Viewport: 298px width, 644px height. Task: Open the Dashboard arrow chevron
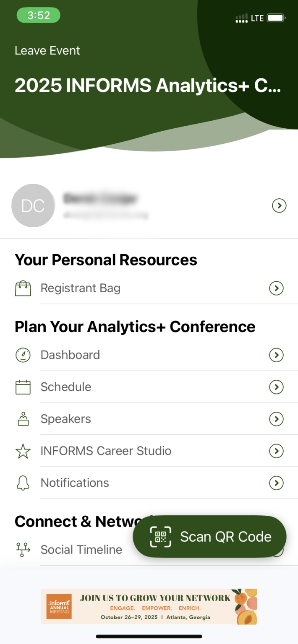point(276,355)
